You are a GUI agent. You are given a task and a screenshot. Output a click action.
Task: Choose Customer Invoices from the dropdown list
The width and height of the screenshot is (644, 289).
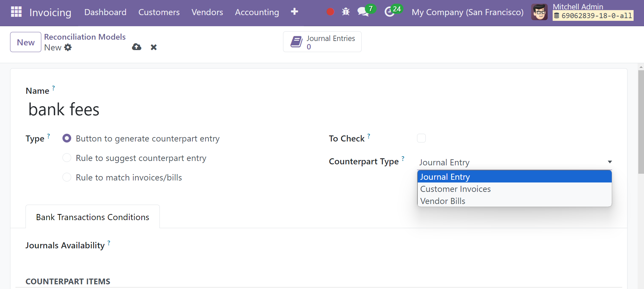point(455,189)
